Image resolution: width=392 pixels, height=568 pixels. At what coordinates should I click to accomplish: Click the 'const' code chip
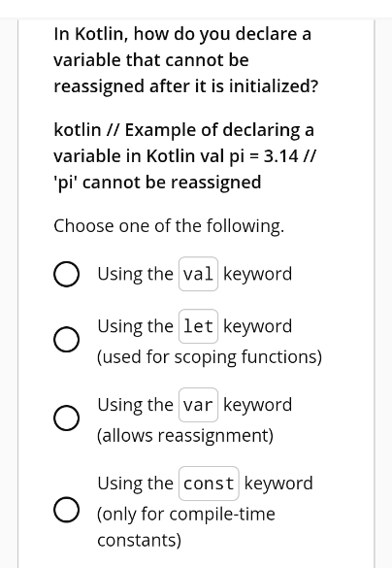[x=209, y=484]
